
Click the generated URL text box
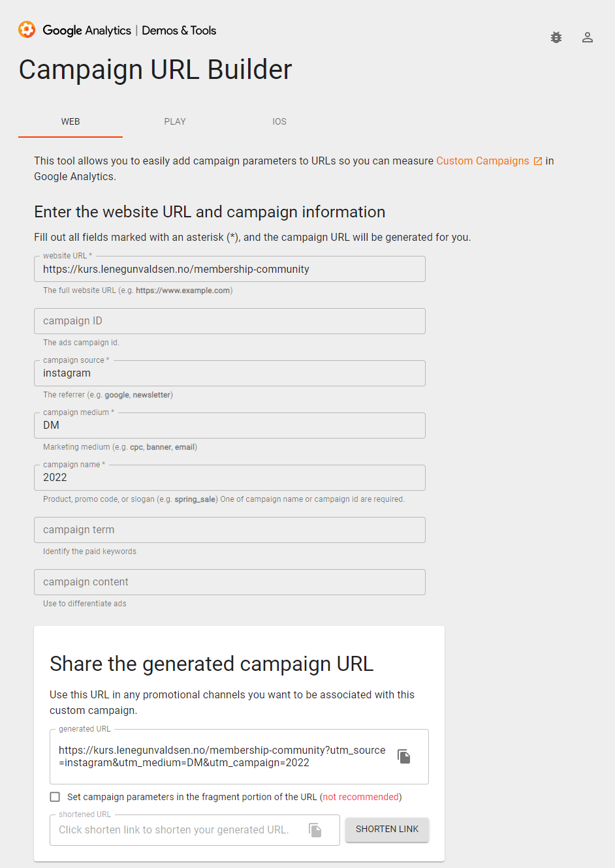(x=222, y=756)
